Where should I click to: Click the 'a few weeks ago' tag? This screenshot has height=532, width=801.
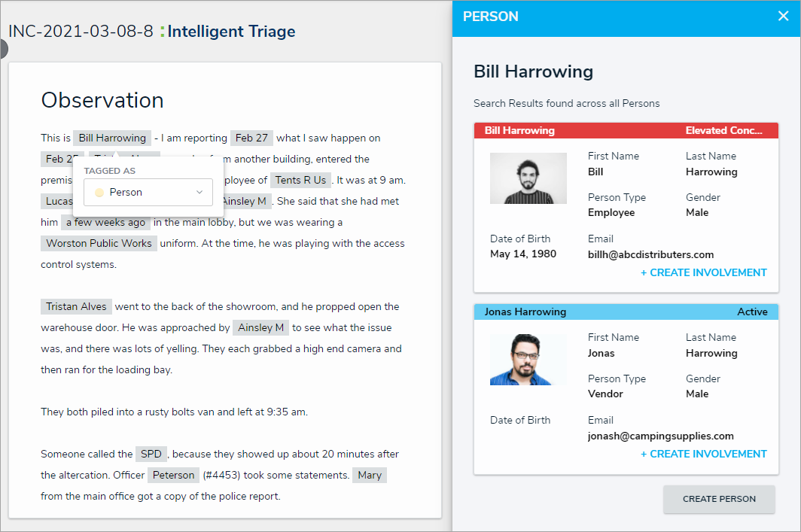[x=105, y=223]
